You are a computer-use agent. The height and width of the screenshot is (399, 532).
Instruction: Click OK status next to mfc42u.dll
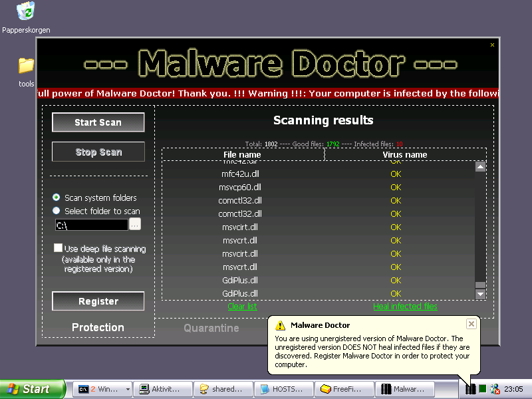396,174
